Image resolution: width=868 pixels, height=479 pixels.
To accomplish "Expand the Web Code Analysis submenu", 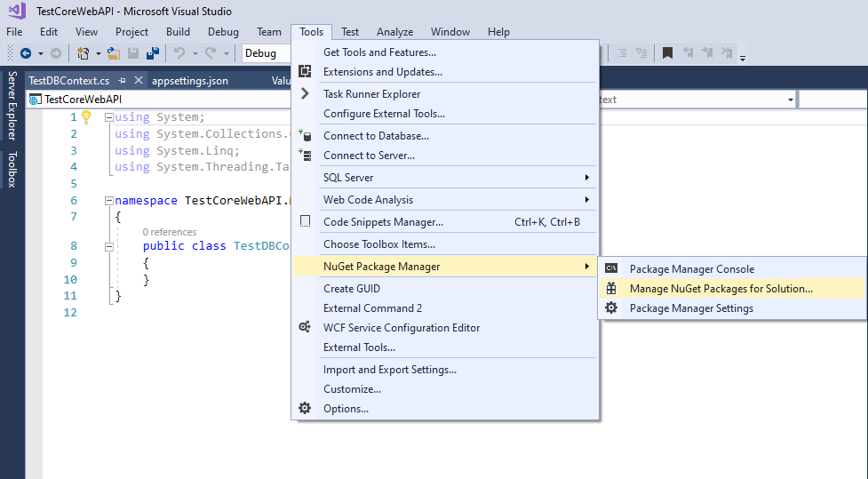I will (x=458, y=199).
